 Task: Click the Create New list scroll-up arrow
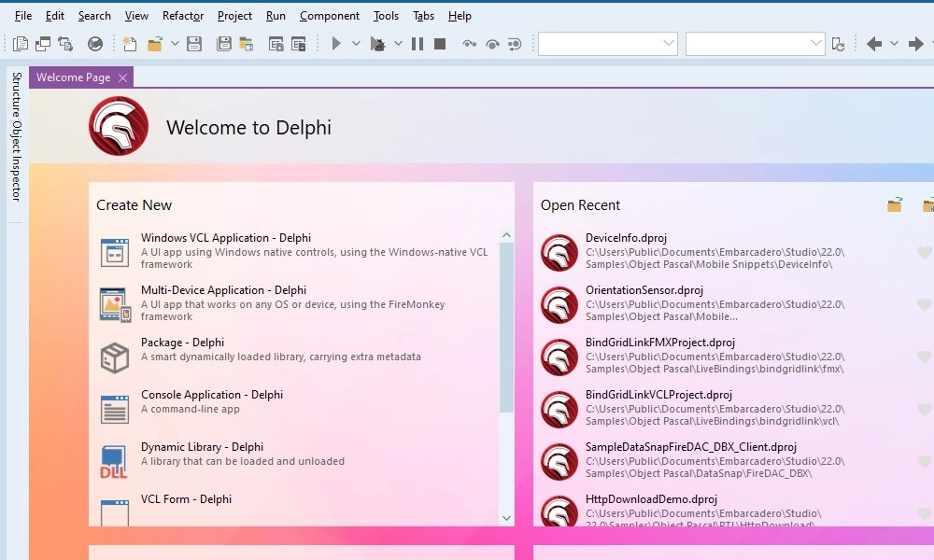pos(506,235)
